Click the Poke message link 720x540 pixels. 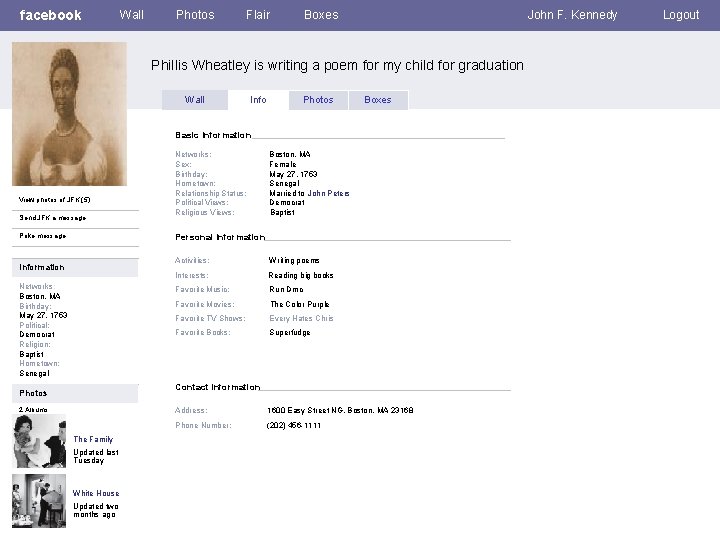pyautogui.click(x=43, y=236)
